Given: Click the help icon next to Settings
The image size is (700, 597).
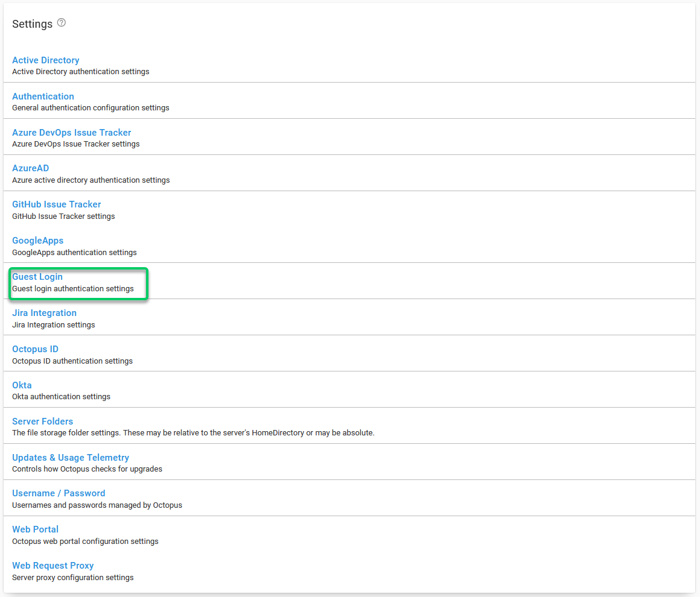Looking at the screenshot, I should point(62,23).
